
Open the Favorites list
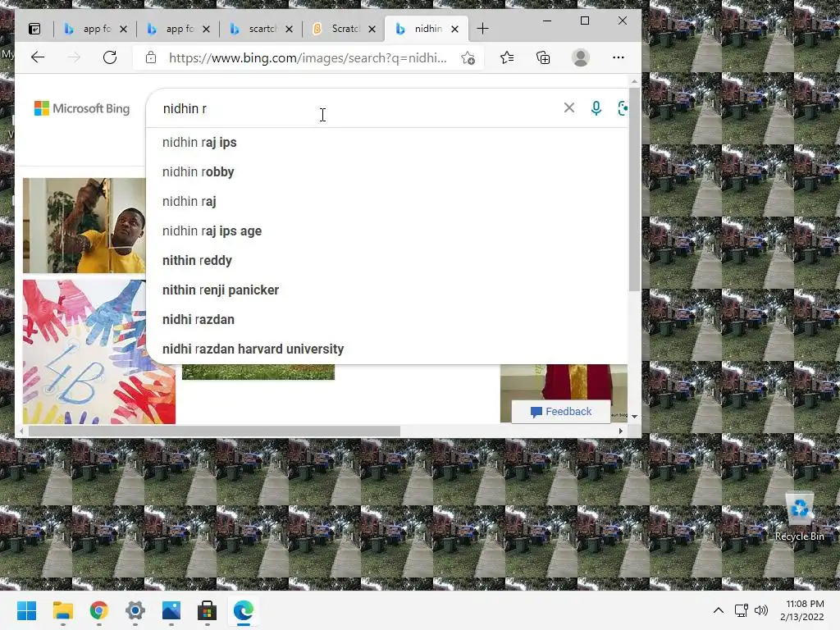(x=507, y=57)
